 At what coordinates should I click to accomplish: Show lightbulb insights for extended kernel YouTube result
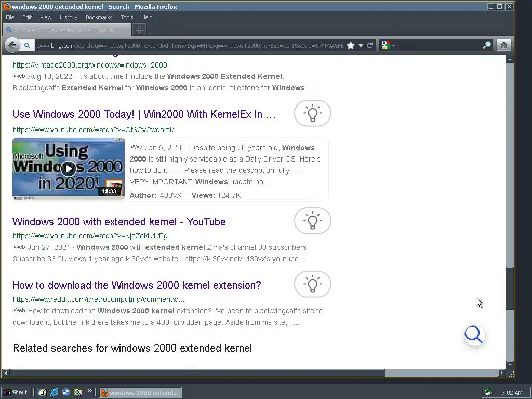312,220
